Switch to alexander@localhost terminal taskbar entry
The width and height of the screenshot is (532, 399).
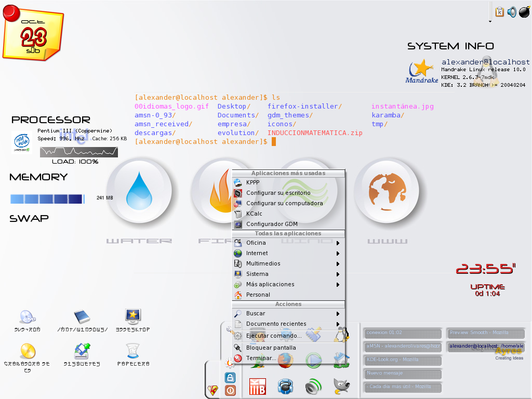click(x=486, y=347)
